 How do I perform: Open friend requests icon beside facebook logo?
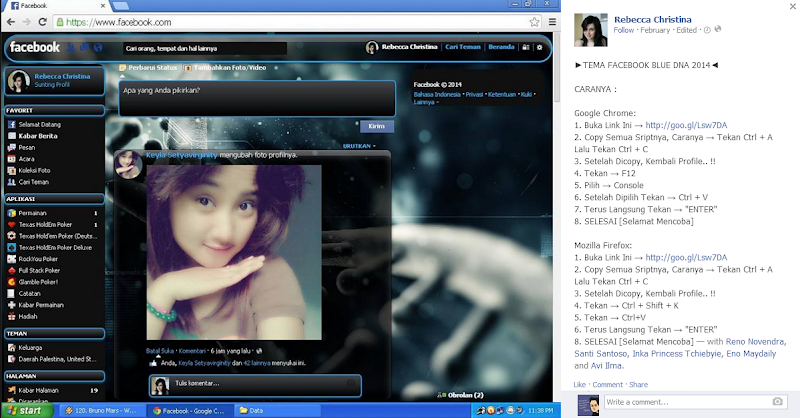[x=71, y=47]
